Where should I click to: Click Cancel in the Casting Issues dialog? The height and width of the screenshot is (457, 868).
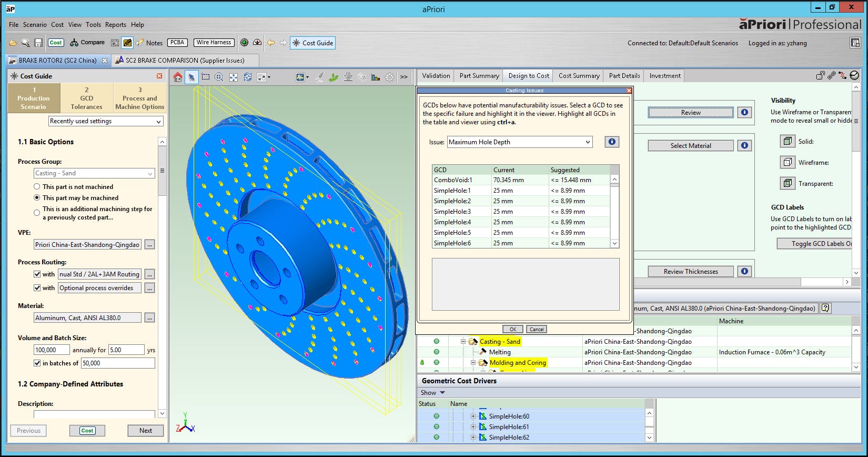(537, 329)
